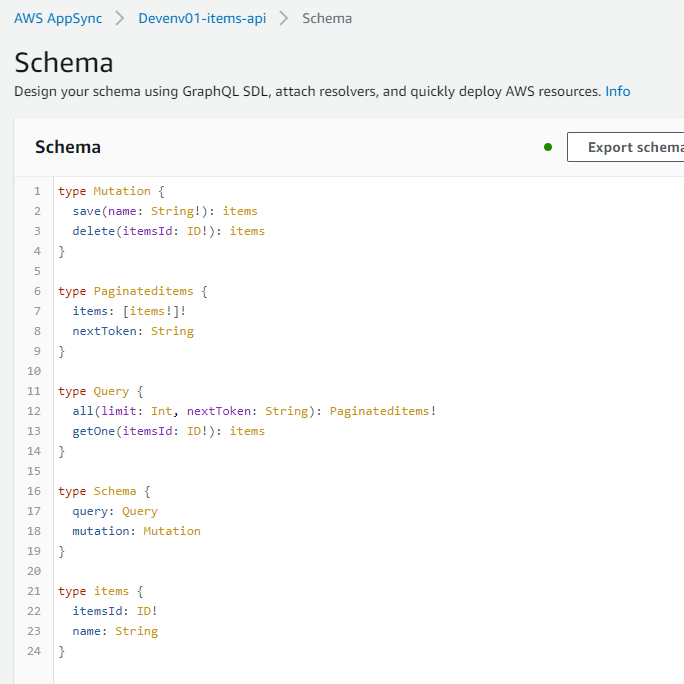Click the 'itemsId: ID!' field on line 22
Viewport: 684px width, 684px height.
pos(114,611)
